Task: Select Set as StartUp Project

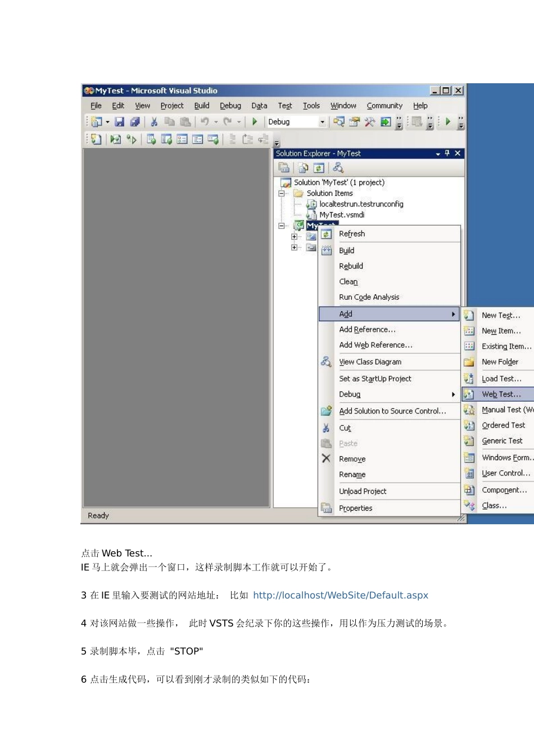Action: click(x=390, y=379)
